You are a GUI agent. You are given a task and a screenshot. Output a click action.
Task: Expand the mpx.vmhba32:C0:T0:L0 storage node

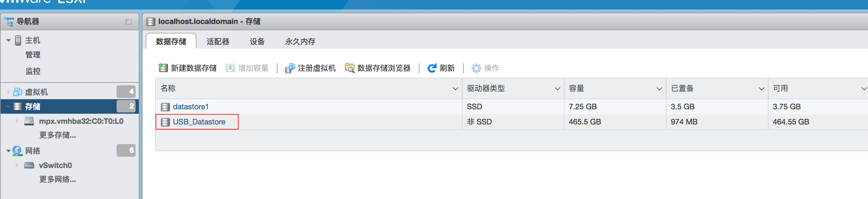(x=16, y=121)
